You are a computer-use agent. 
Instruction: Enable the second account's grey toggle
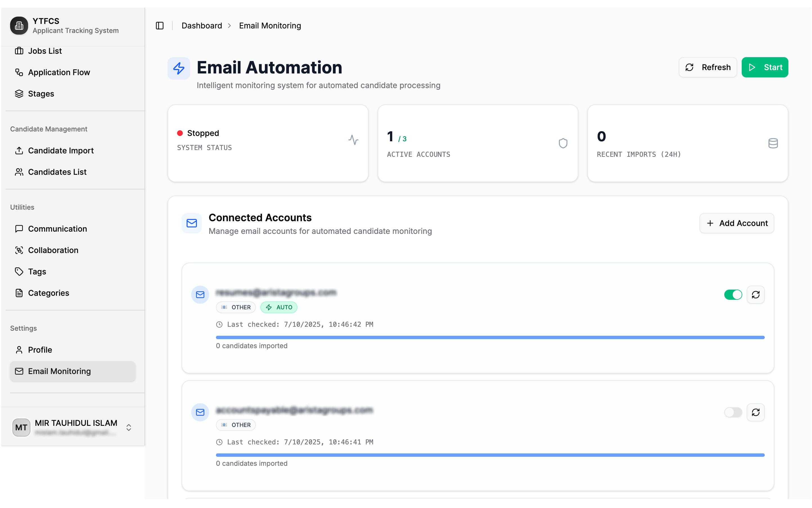coord(733,412)
